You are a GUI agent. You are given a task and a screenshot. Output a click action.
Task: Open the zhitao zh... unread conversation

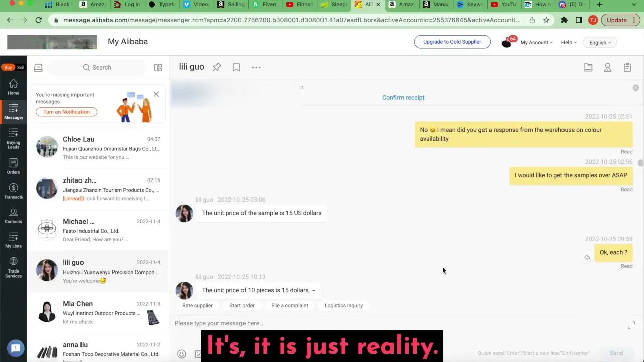(x=98, y=189)
